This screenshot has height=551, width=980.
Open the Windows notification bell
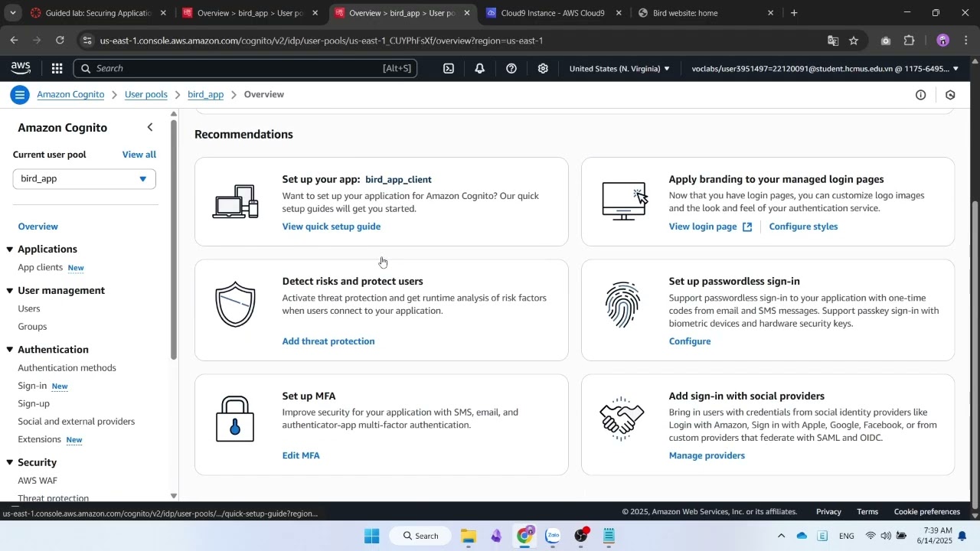962,536
